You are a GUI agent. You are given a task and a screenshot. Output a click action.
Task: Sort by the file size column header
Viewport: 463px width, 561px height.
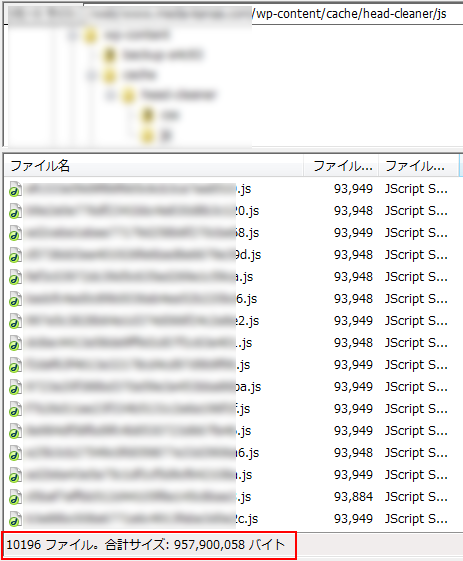coord(341,166)
